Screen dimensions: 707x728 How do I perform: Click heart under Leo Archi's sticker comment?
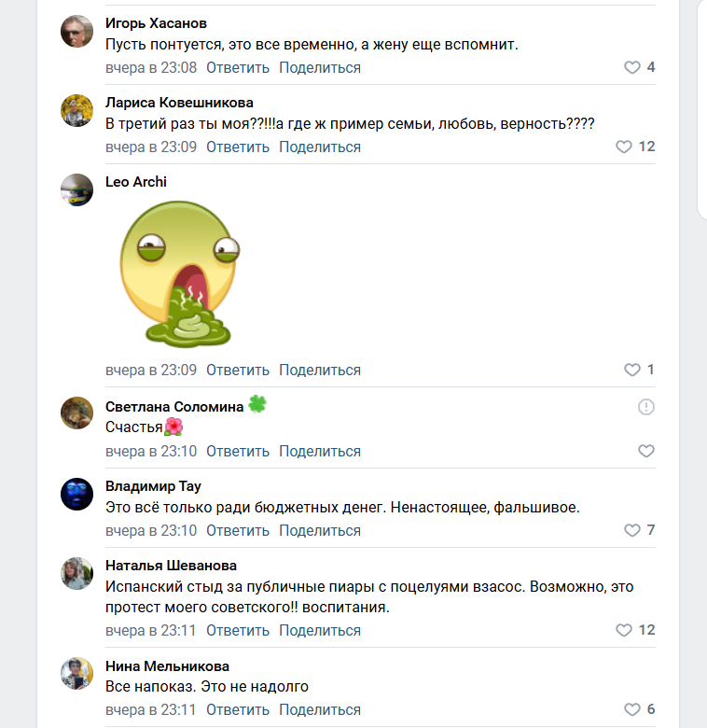coord(632,370)
